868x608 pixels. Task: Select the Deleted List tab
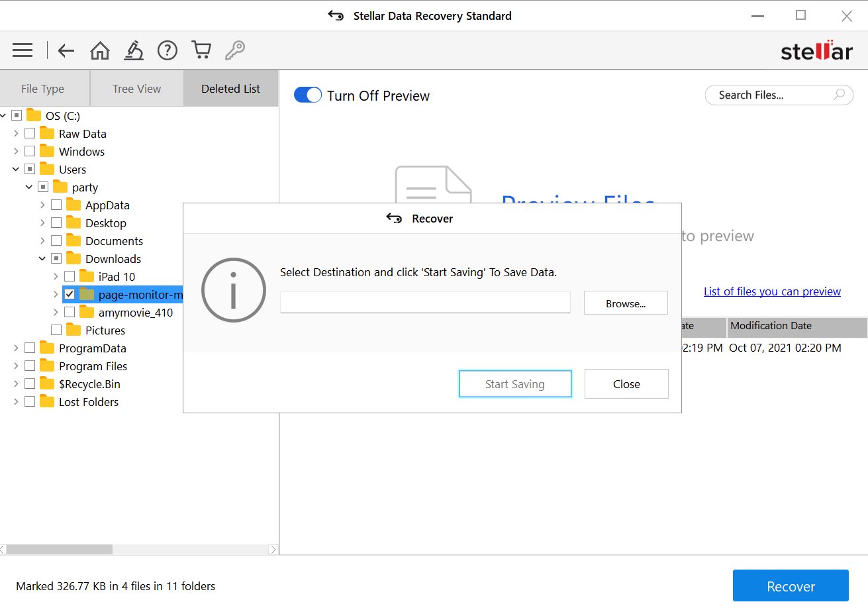tap(231, 89)
